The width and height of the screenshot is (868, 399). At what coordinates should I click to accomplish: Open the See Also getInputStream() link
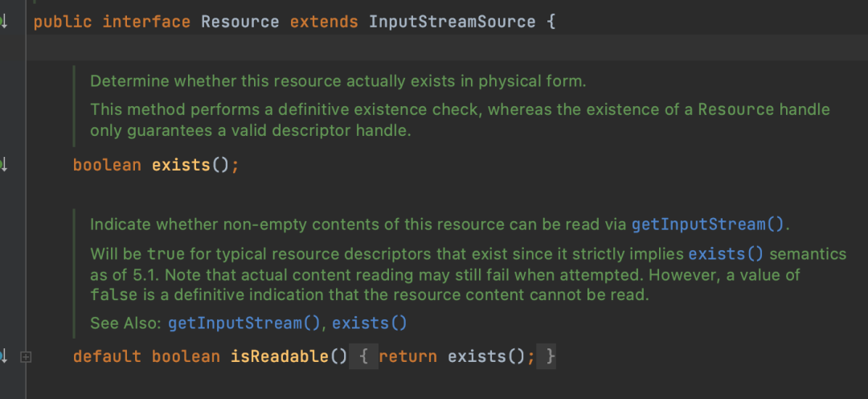tap(244, 323)
